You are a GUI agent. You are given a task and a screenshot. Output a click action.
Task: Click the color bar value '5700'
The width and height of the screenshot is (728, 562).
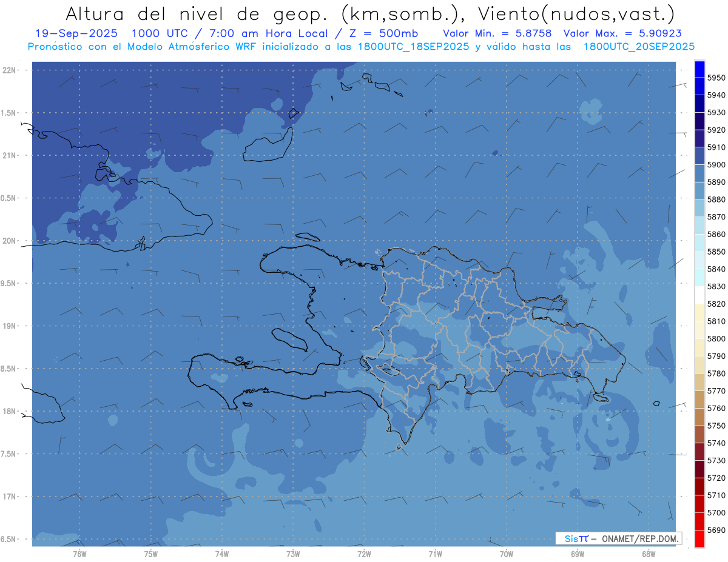click(x=716, y=512)
